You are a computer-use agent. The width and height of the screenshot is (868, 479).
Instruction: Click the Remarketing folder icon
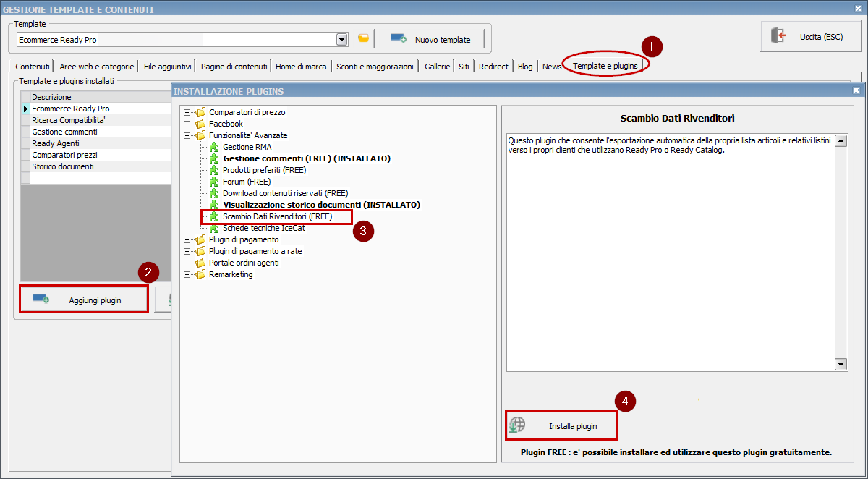coord(200,274)
